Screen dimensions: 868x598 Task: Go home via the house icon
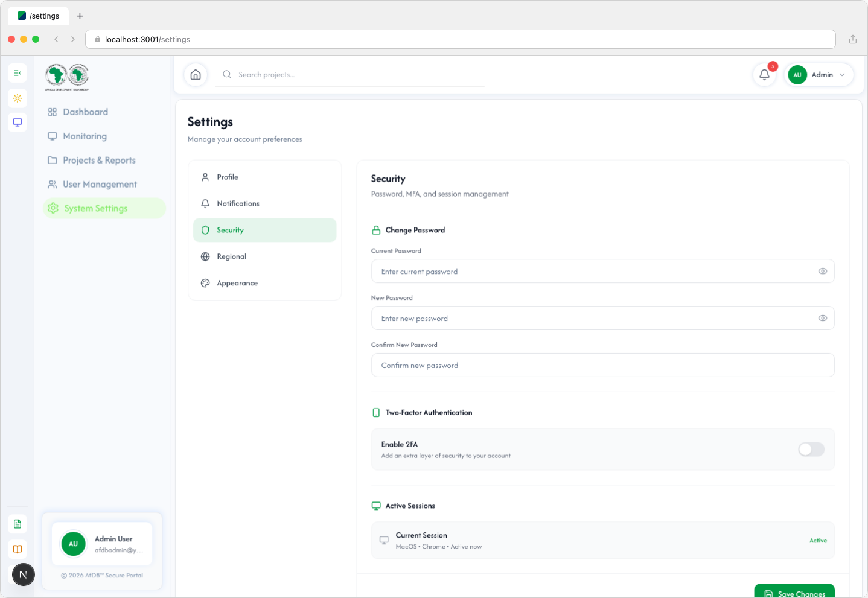[196, 75]
